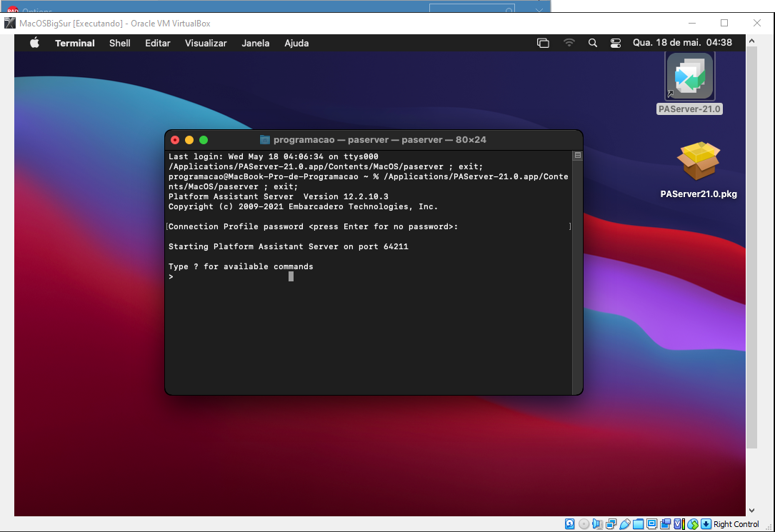The image size is (775, 532).
Task: Open the Editar menu
Action: point(158,43)
